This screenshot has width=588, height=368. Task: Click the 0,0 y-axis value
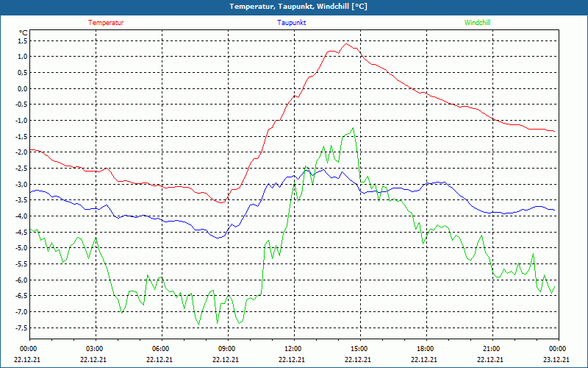pyautogui.click(x=22, y=88)
